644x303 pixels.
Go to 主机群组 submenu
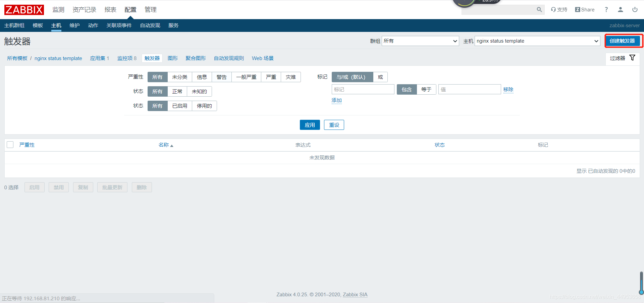click(x=14, y=26)
